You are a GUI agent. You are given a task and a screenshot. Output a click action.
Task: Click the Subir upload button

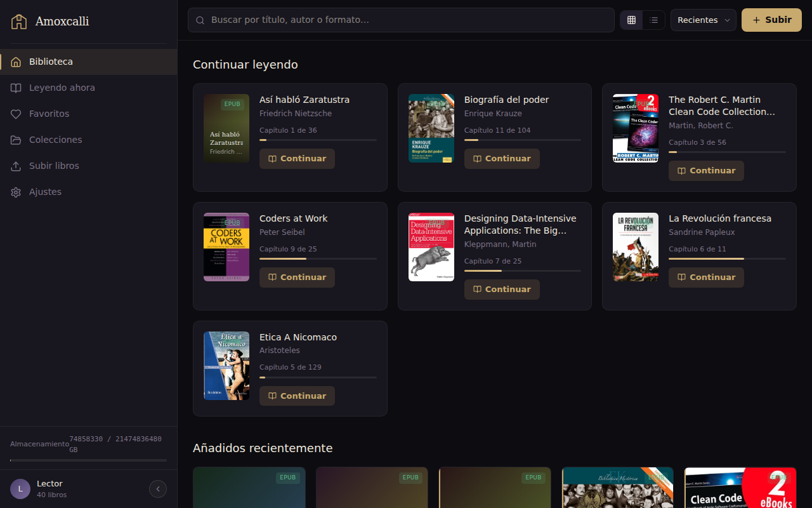[771, 20]
